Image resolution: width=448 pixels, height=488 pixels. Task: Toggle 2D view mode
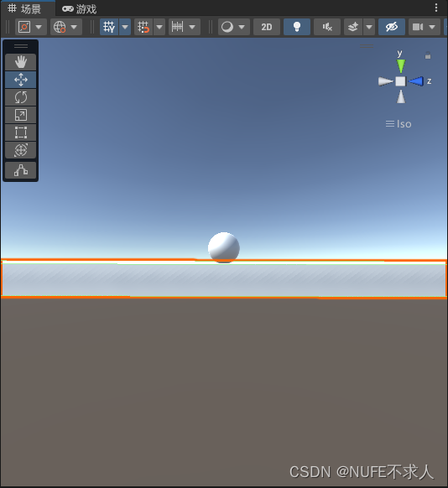(x=267, y=27)
